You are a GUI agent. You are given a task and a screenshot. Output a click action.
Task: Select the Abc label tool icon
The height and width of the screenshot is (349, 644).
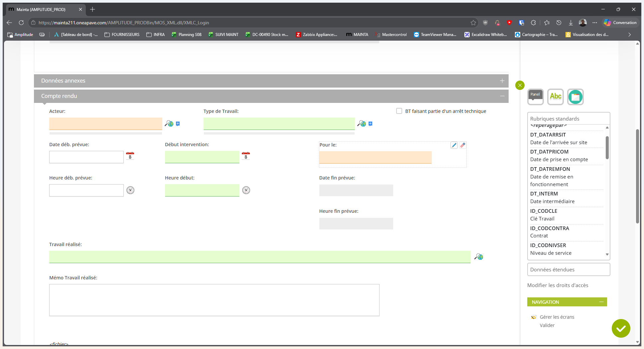[x=556, y=97]
